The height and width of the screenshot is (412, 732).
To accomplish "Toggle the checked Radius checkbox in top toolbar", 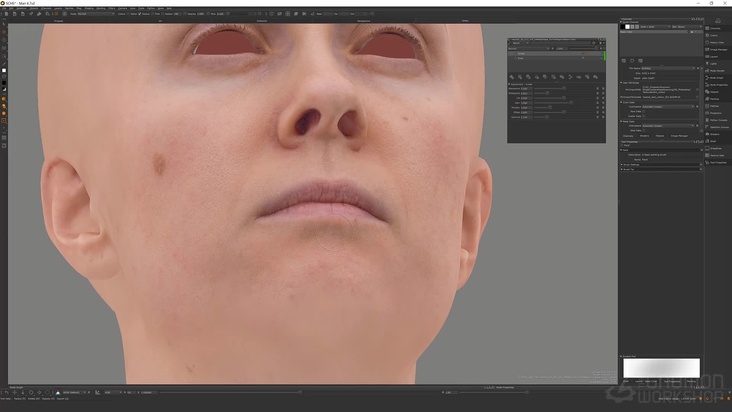I will [140, 14].
